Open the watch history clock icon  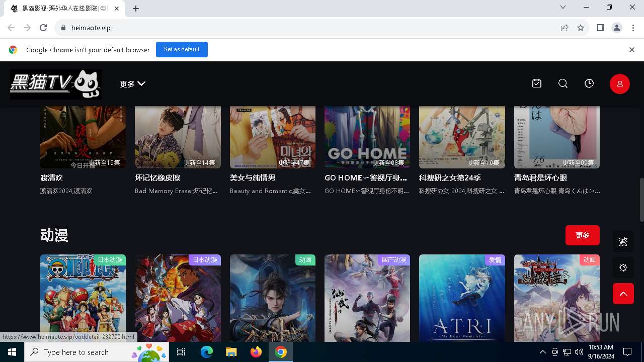589,83
